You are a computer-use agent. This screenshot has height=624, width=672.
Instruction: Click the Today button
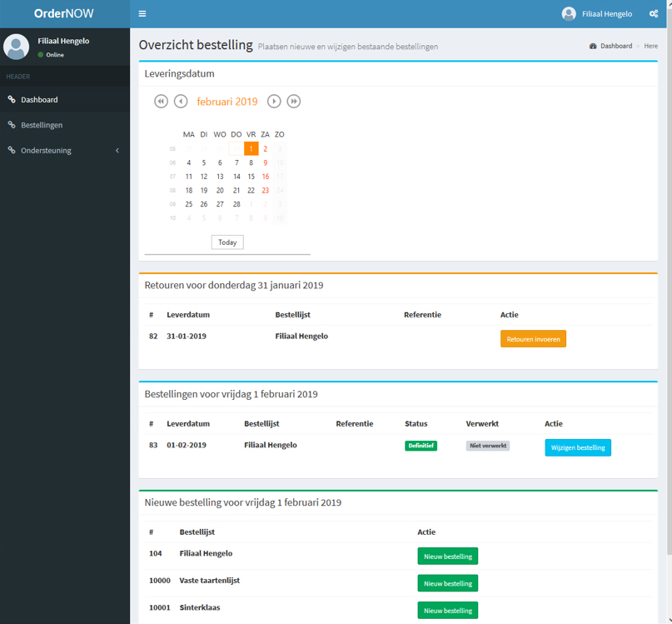(227, 242)
